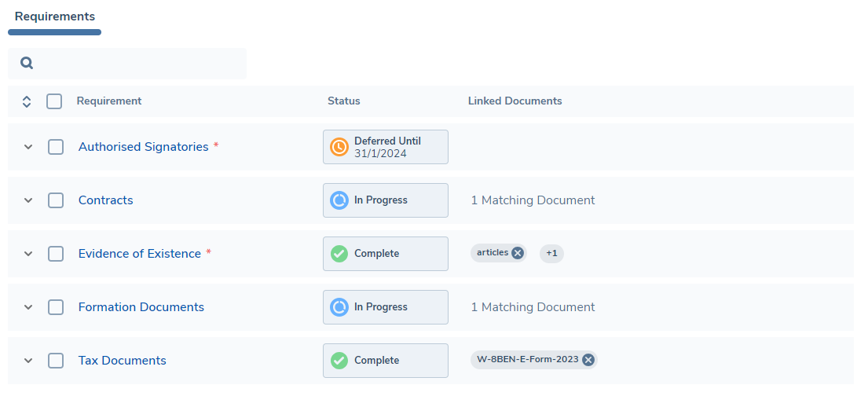Screen dimensions: 868x396
Task: Open the Contracts requirement link
Action: pos(106,200)
